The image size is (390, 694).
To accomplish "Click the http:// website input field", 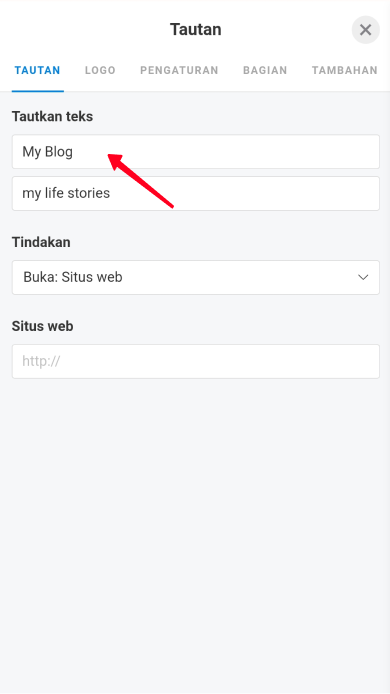I will 196,361.
